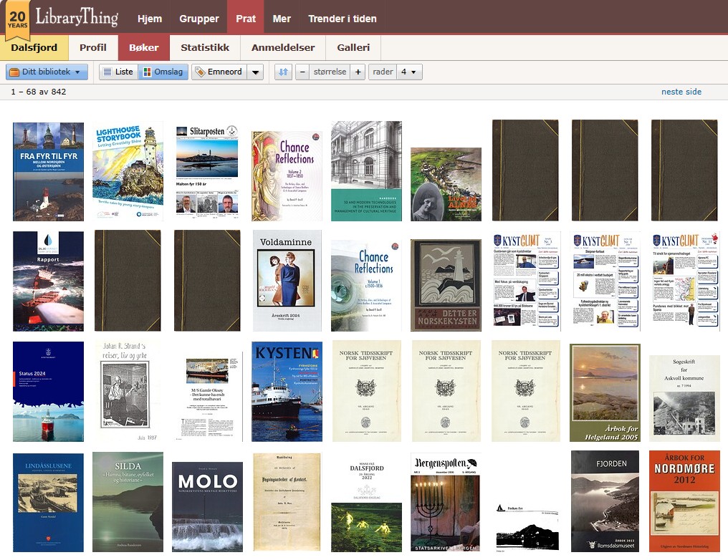Go to Anmeldelser tab

[x=282, y=47]
